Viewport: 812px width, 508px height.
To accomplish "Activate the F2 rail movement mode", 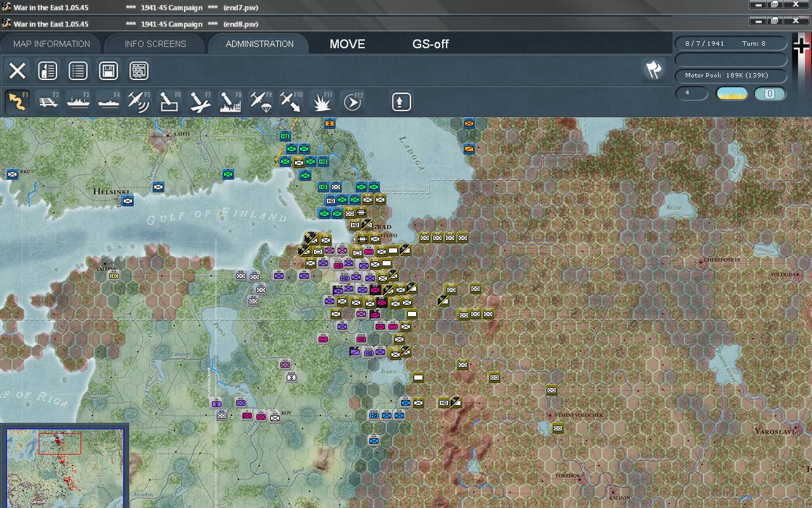I will coord(48,102).
